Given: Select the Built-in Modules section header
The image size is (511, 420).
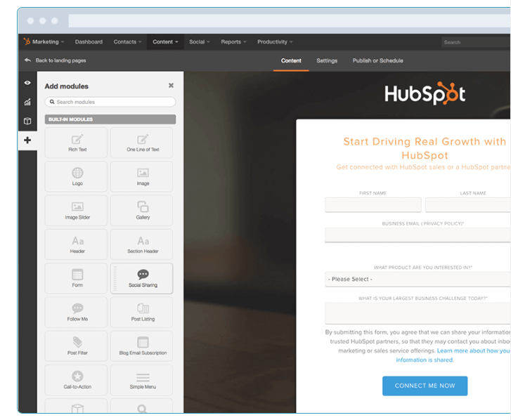Looking at the screenshot, I should [x=110, y=119].
